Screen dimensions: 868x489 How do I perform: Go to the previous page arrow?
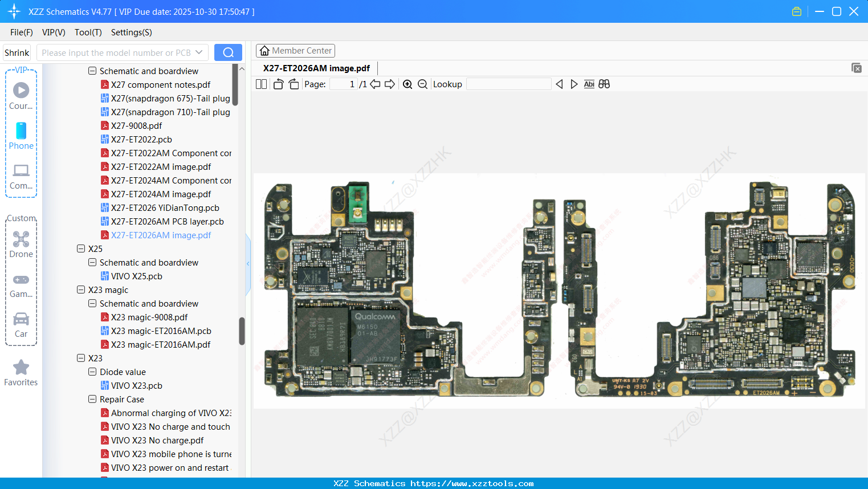(375, 84)
